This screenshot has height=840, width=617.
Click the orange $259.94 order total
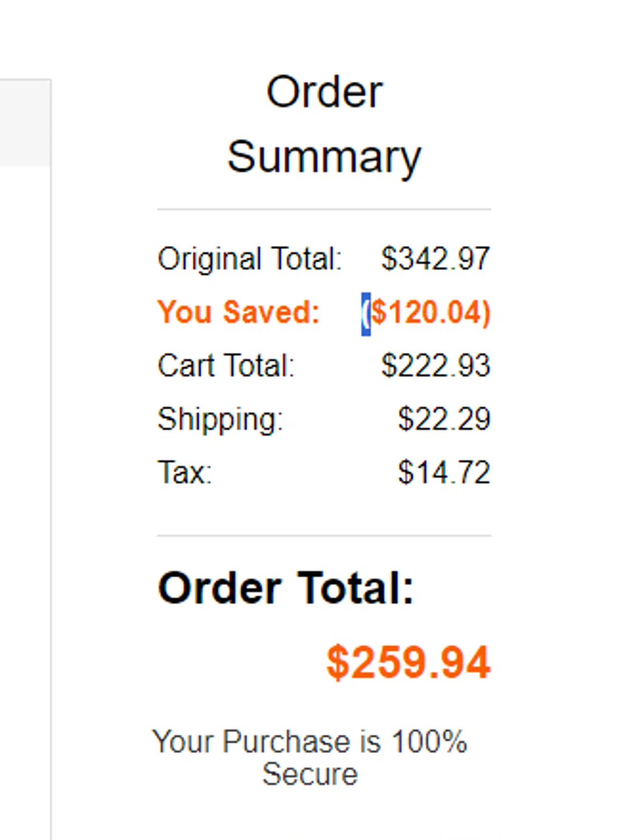[408, 663]
